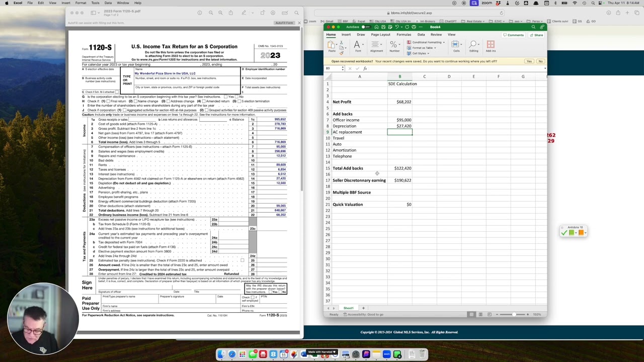The width and height of the screenshot is (644, 362).
Task: Adjust the Excel zoom slider
Action: (514, 314)
